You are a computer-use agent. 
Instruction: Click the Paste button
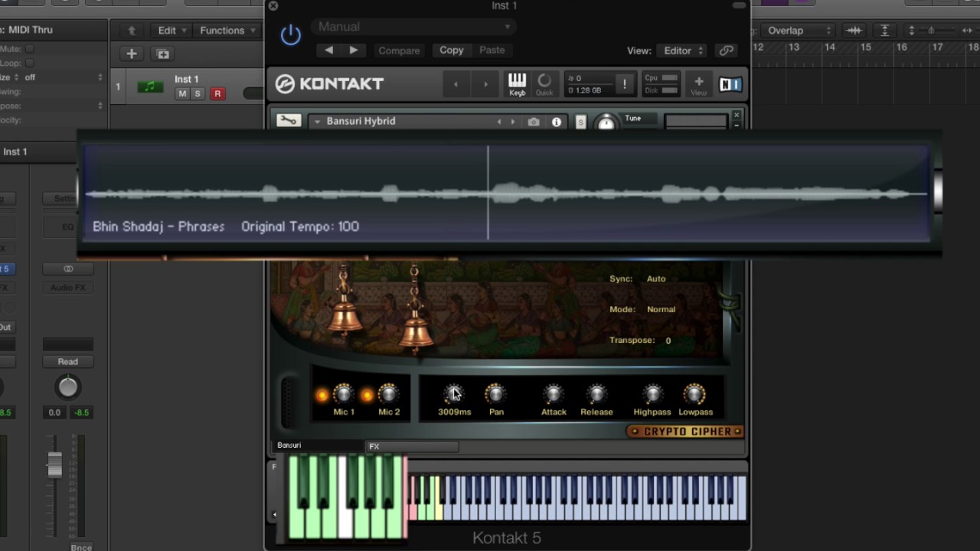coord(492,51)
